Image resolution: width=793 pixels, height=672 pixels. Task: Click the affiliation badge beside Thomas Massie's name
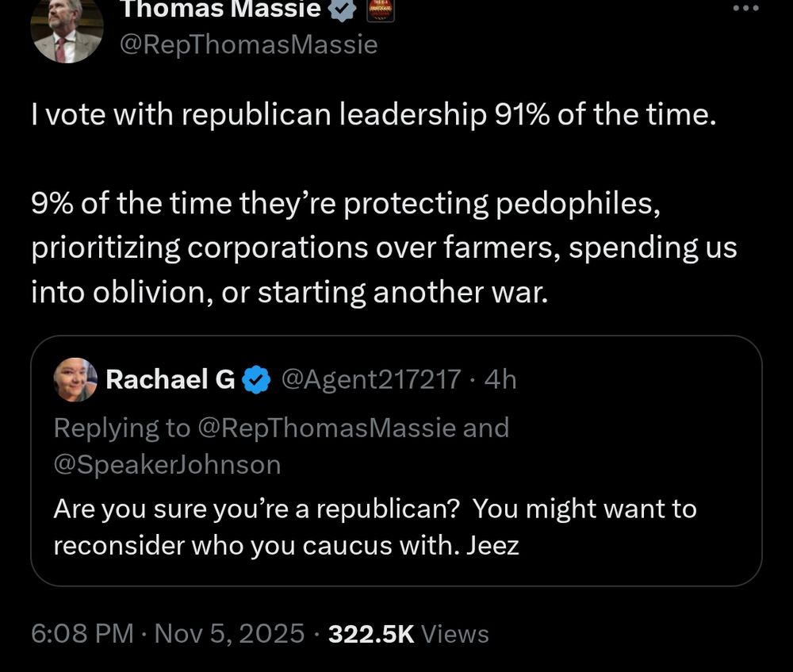coord(378,10)
